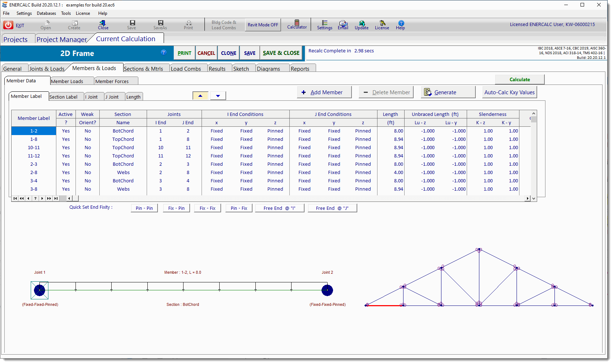Open the Databases menu
The width and height of the screenshot is (613, 364).
point(46,13)
